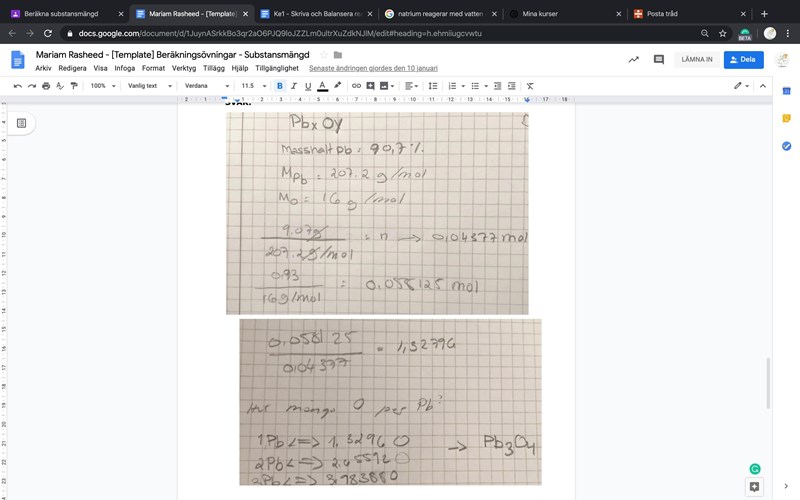Click the Undo icon in toolbar
Image resolution: width=800 pixels, height=500 pixels.
point(18,86)
